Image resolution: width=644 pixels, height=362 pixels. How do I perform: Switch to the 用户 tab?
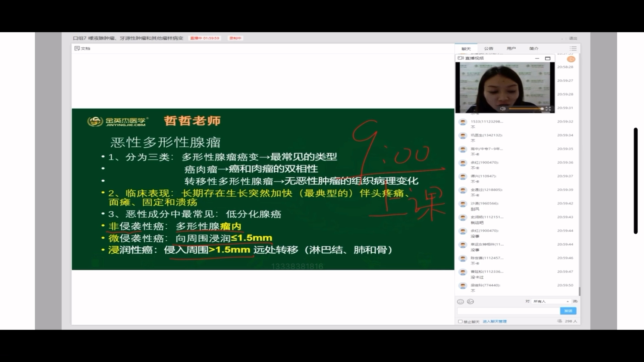(511, 49)
